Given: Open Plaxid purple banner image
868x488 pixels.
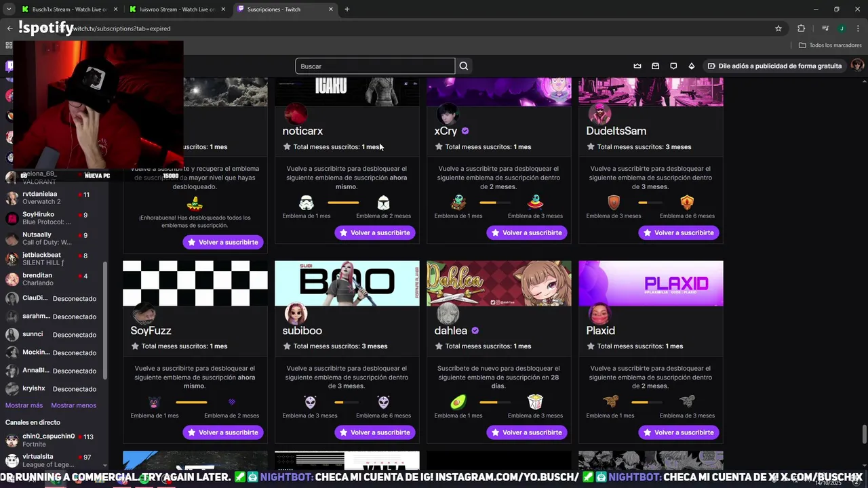Looking at the screenshot, I should [x=651, y=283].
